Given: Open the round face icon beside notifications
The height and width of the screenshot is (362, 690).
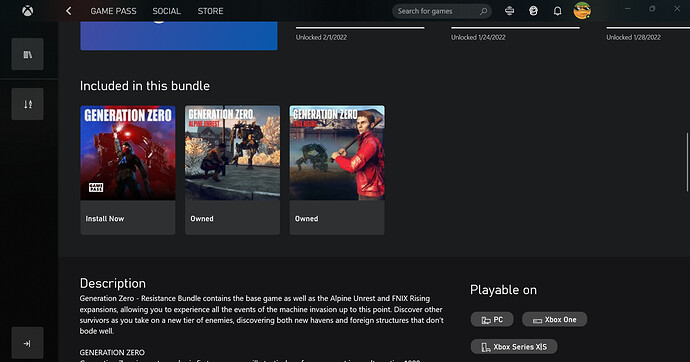Looking at the screenshot, I should pos(533,11).
